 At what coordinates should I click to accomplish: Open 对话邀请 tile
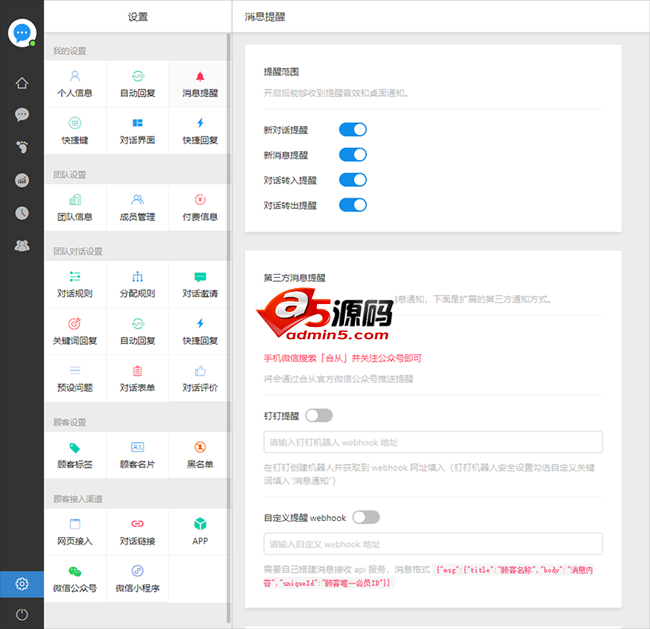pos(200,284)
